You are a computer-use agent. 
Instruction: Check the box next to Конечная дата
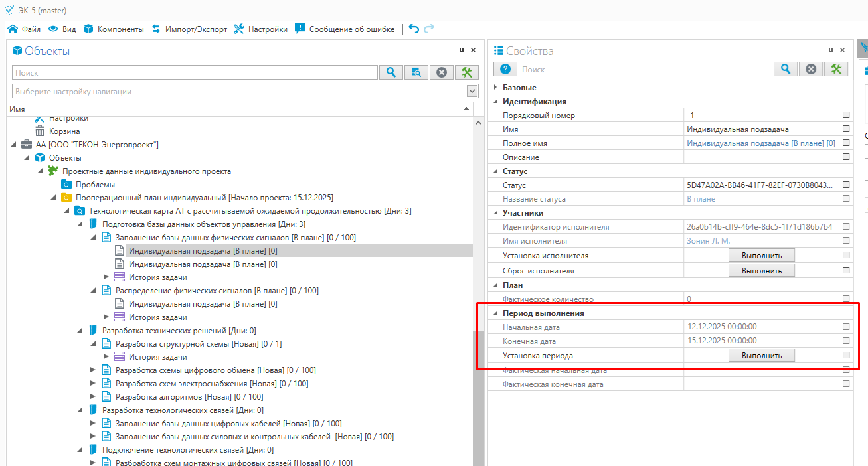tap(845, 341)
